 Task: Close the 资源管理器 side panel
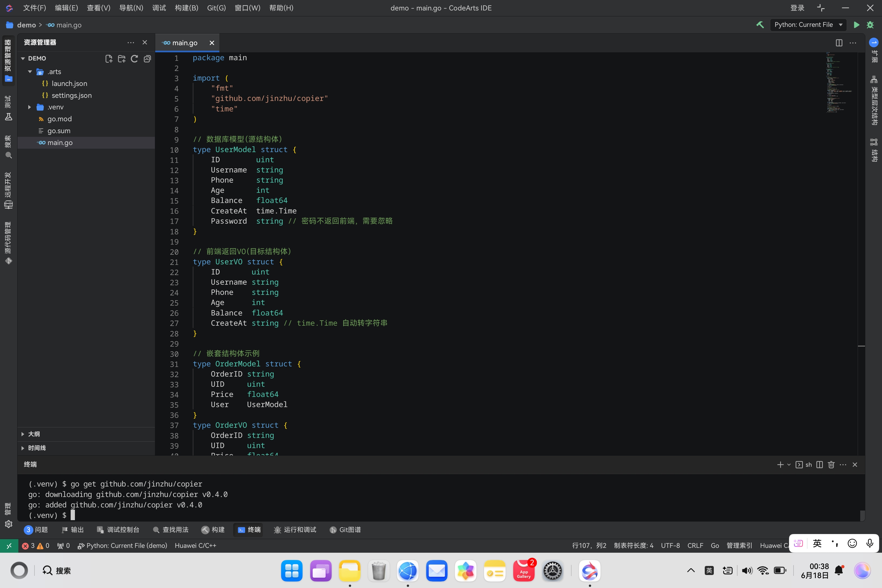145,42
